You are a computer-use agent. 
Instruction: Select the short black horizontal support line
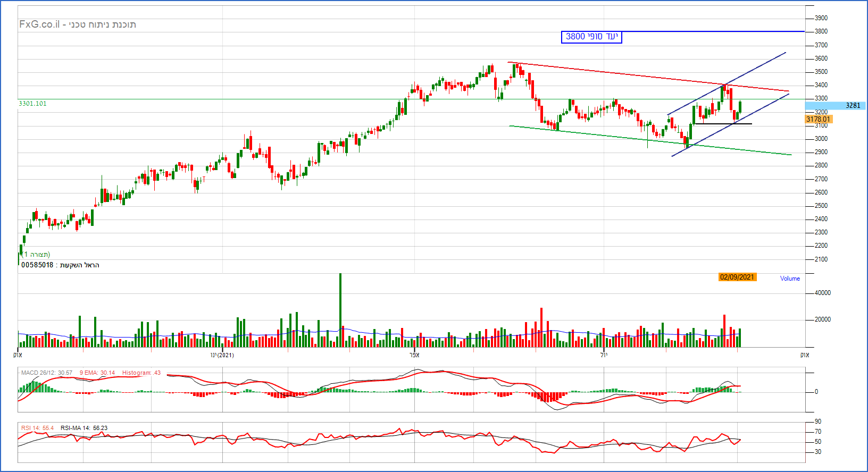pyautogui.click(x=723, y=124)
